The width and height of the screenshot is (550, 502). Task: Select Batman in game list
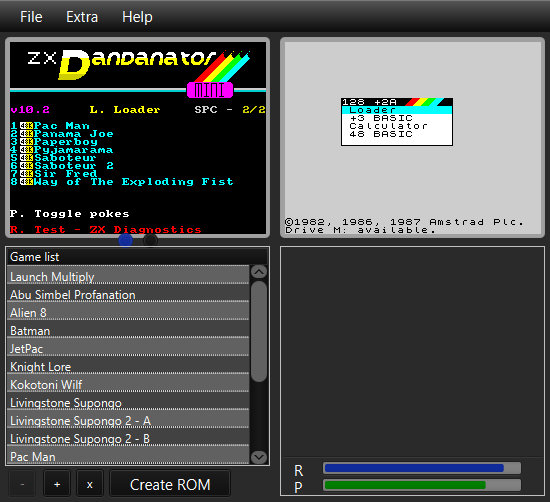128,329
